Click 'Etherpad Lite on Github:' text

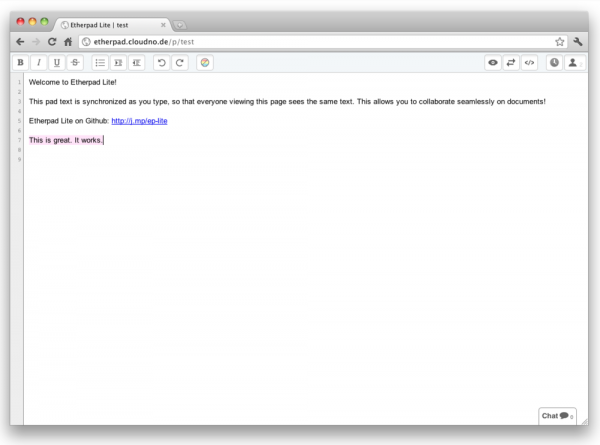tap(69, 121)
